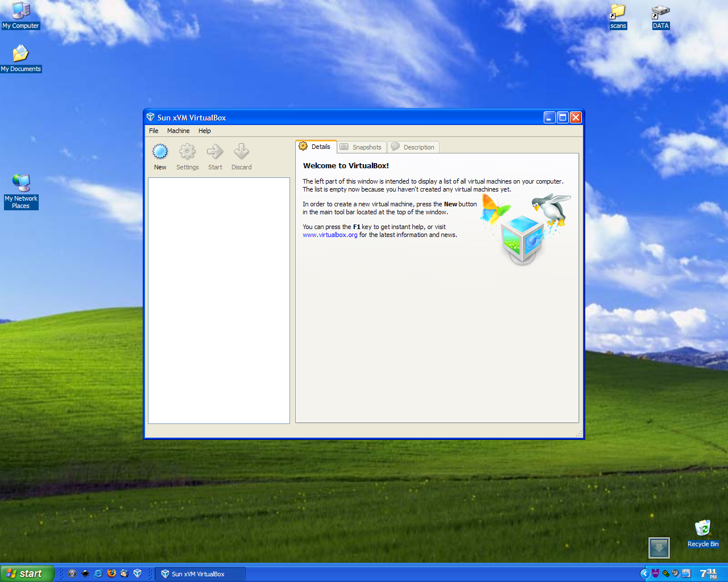Click the Discard toolbar icon
This screenshot has height=582, width=728.
coord(241,156)
